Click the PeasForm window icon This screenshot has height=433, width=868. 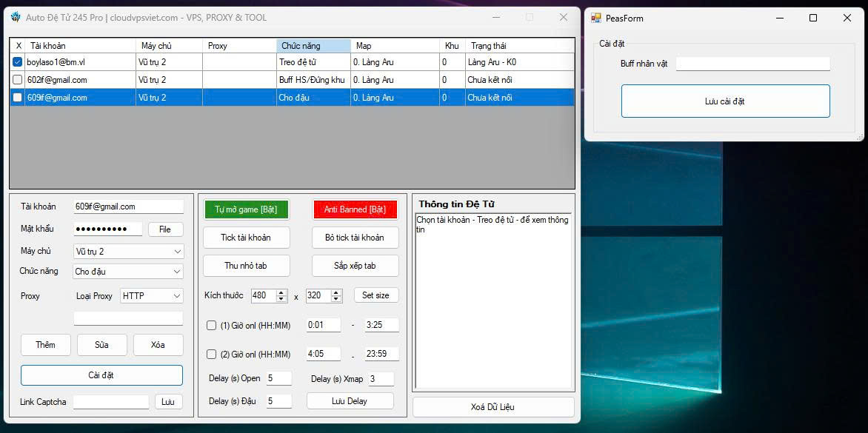point(596,18)
